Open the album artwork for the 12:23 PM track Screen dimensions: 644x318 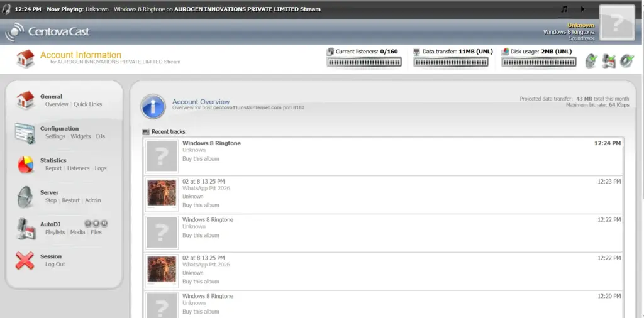click(x=162, y=194)
